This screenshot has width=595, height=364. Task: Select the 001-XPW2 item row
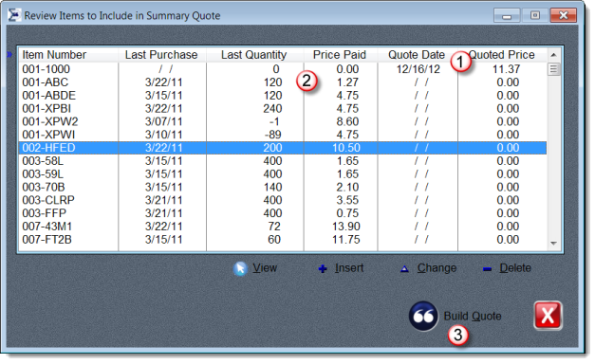click(283, 121)
